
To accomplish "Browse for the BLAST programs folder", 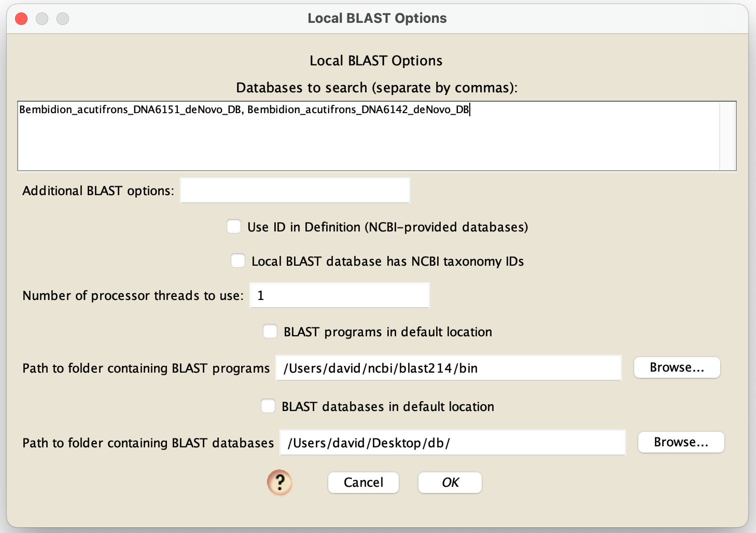I will [x=677, y=367].
